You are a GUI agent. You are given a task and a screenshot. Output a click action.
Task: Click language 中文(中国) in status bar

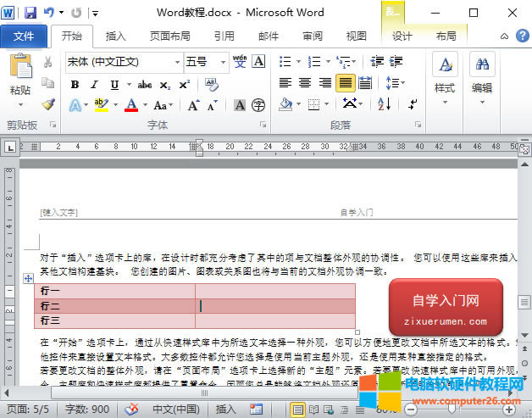[176, 410]
